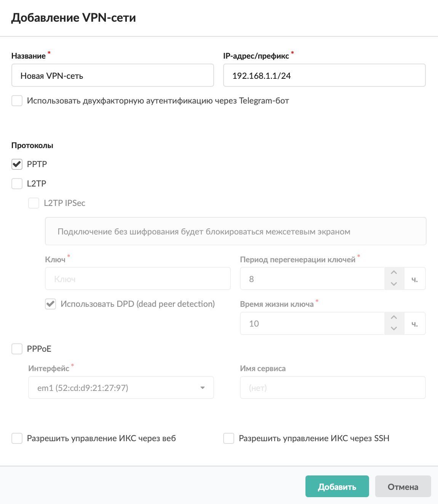The image size is (438, 504).
Task: Click the Ключ input field
Action: coord(137,279)
